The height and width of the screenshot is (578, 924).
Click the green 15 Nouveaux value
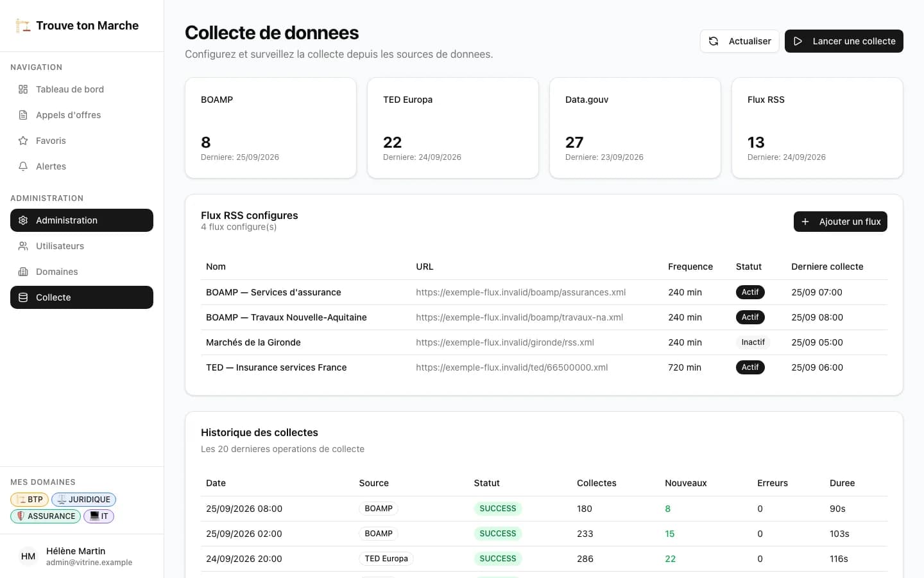670,534
